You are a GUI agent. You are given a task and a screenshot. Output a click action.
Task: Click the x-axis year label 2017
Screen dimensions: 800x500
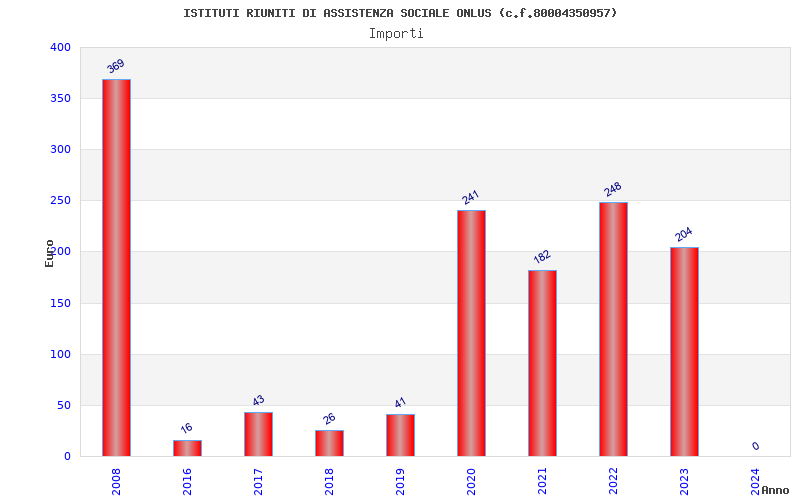[x=258, y=482]
